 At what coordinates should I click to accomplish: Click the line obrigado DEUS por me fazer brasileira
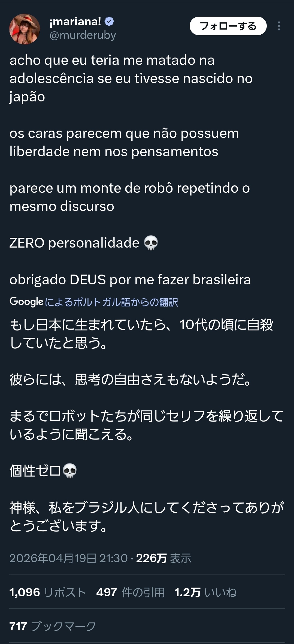130,280
